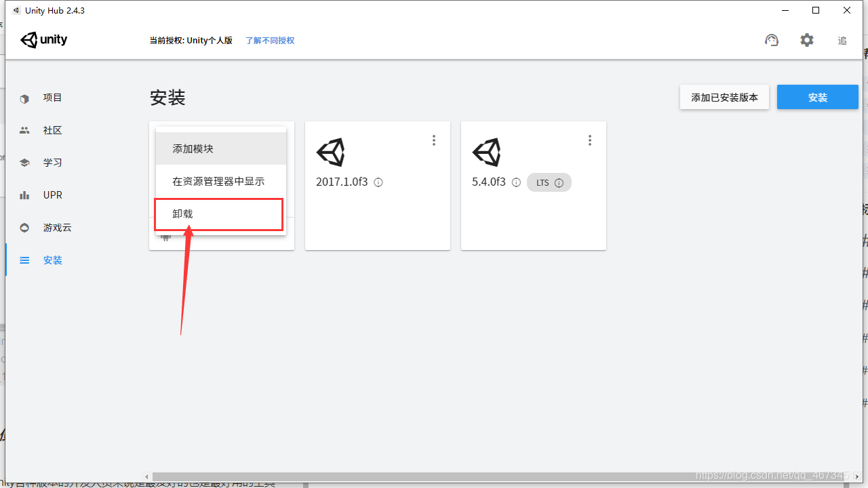Click left arrow of horizontal scrollbar

coord(147,477)
